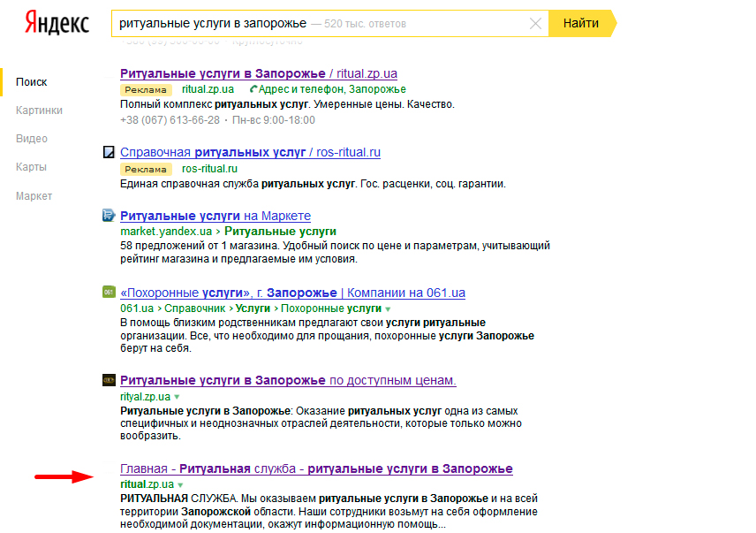The height and width of the screenshot is (533, 756).
Task: Click the phone icon by Адрес и телефон
Action: (253, 89)
